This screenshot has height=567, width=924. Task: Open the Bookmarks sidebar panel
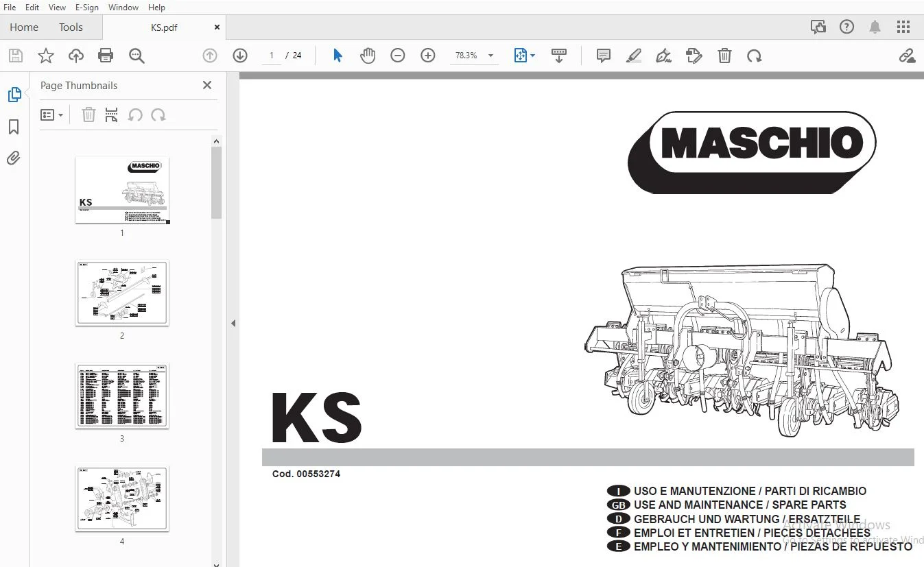pos(14,127)
